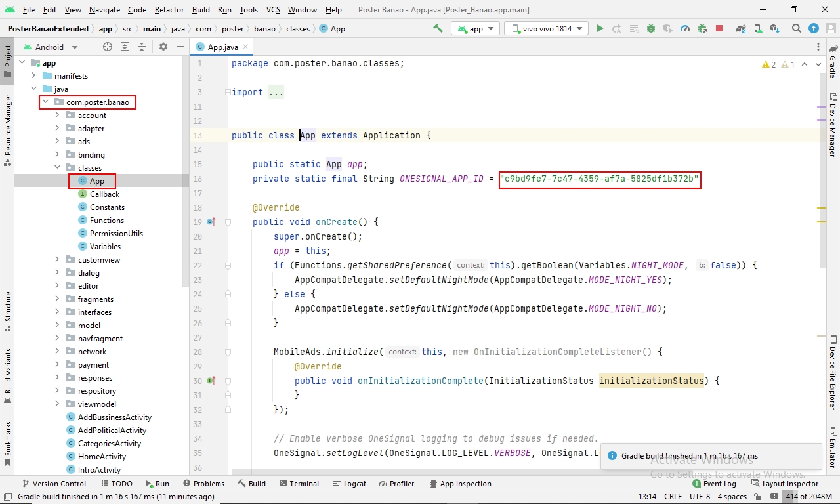Select opened file target icon in Project panel

[x=108, y=47]
